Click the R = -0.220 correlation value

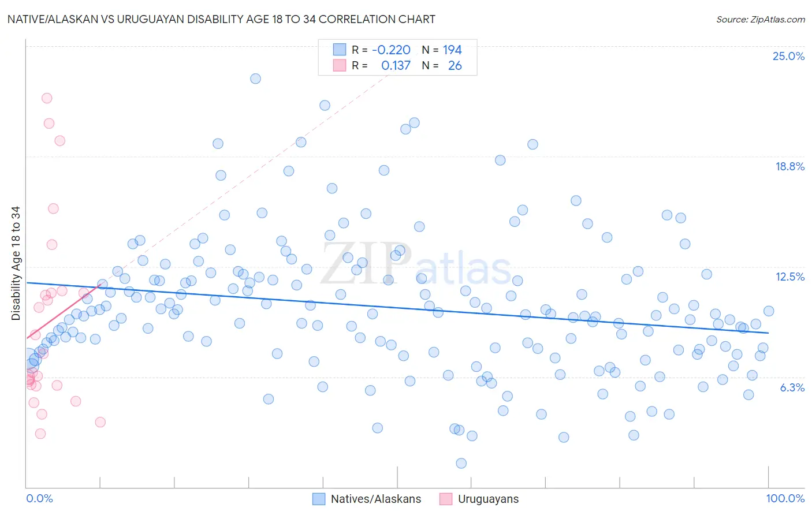(381, 50)
